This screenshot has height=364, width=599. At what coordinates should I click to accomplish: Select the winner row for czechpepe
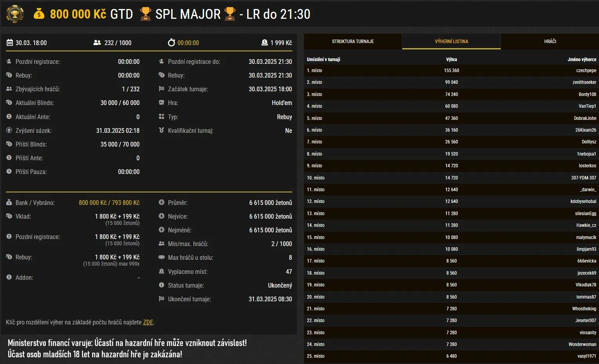(451, 71)
